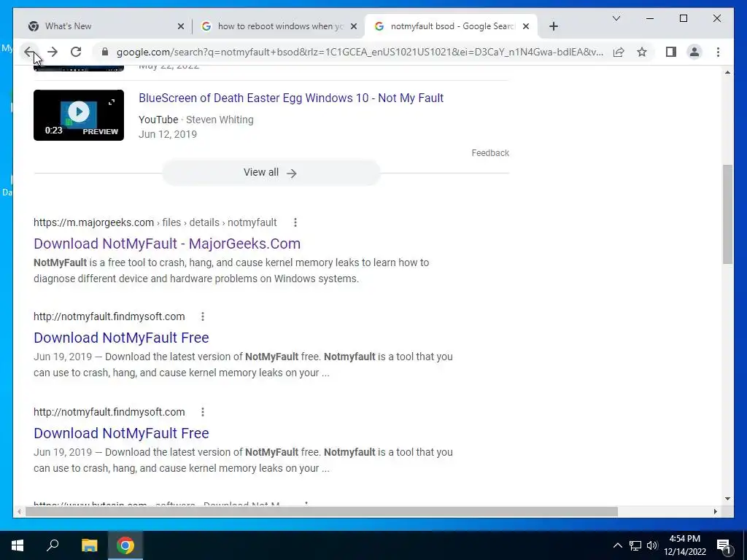The height and width of the screenshot is (560, 747).
Task: Open network status in system tray
Action: tap(635, 545)
